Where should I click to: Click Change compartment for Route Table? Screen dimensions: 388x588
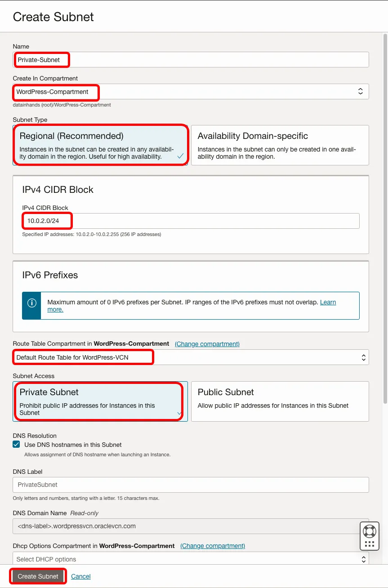coord(207,344)
